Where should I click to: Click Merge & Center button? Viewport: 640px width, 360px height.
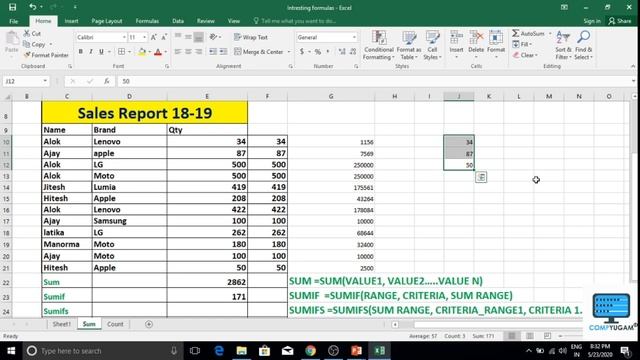[259, 52]
